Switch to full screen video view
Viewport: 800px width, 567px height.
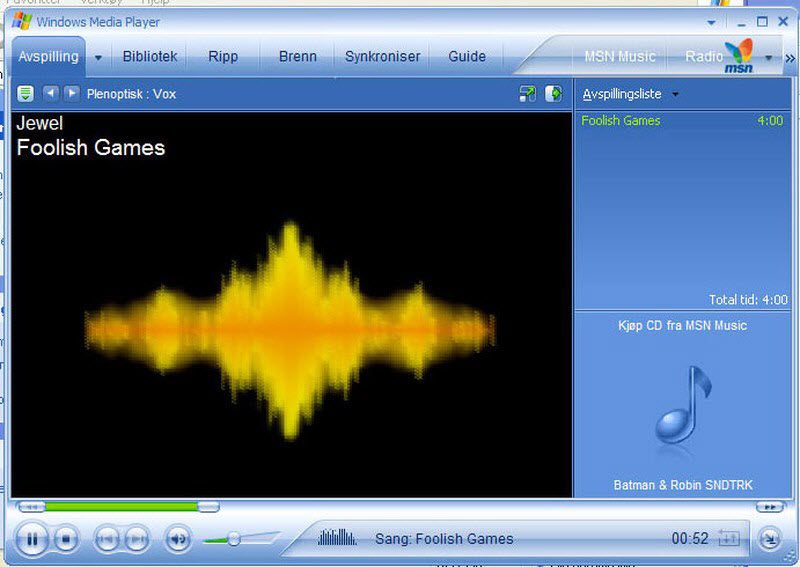528,94
